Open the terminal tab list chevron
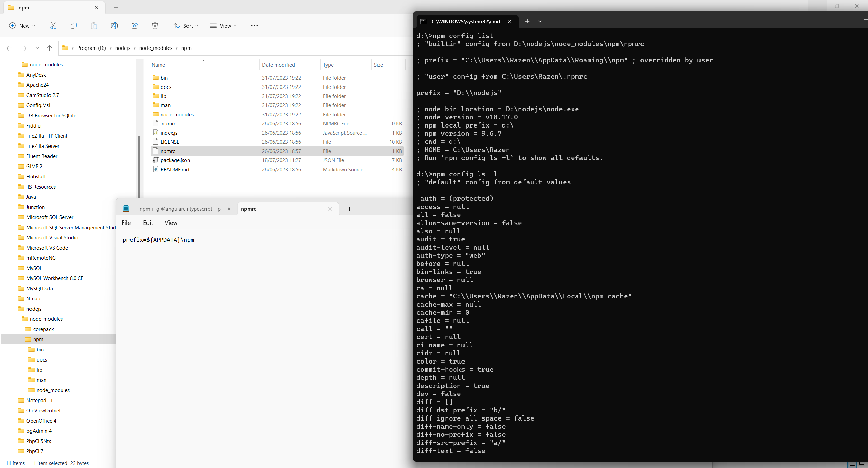 point(540,21)
